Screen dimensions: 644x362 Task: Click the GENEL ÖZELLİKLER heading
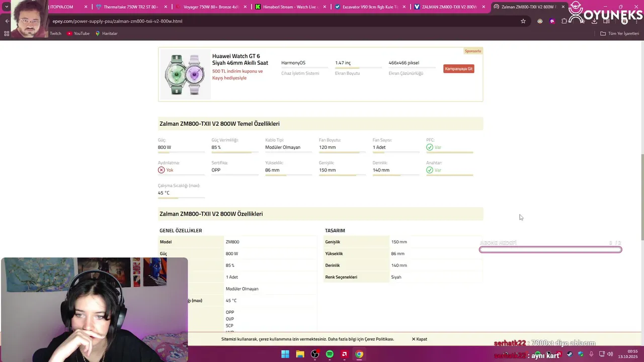[181, 231]
